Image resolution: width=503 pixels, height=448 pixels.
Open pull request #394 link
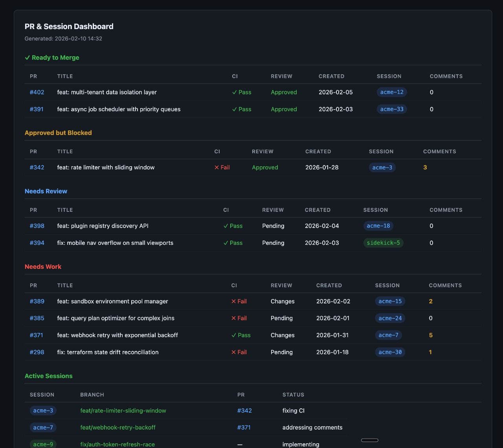pyautogui.click(x=37, y=243)
